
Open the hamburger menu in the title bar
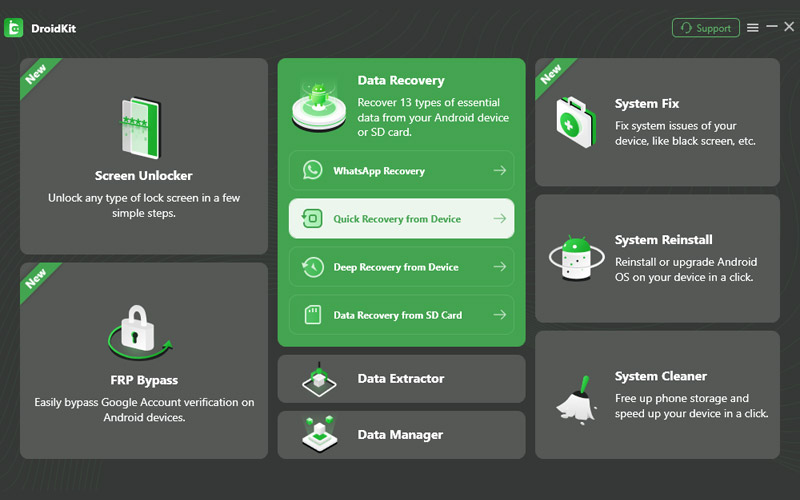click(753, 28)
